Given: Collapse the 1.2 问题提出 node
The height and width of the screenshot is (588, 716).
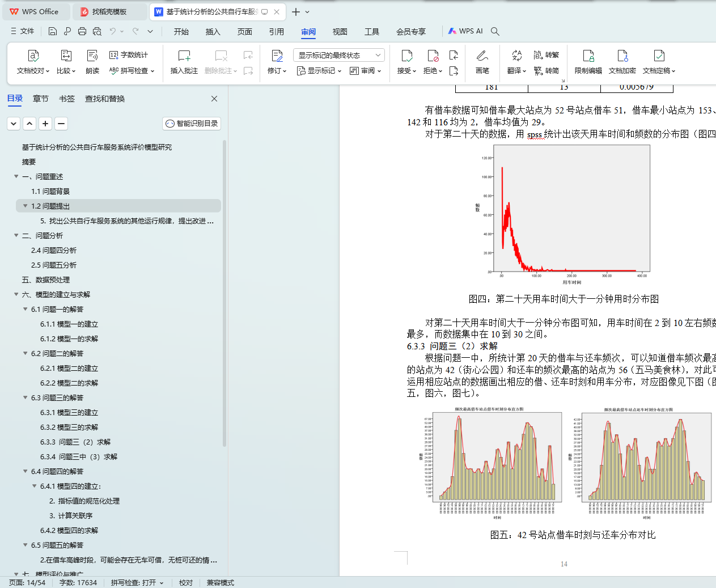Looking at the screenshot, I should 26,206.
